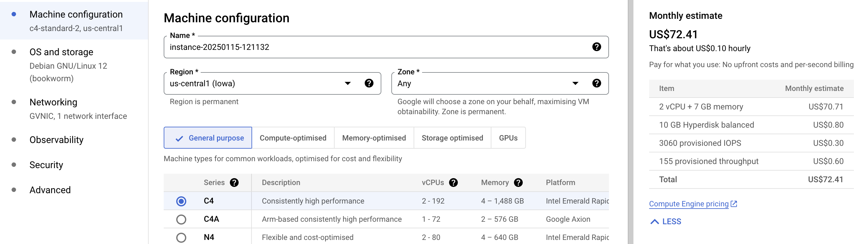Click 'That's about US$0.10 hourly' text
Screen dimensions: 868x244
click(700, 49)
